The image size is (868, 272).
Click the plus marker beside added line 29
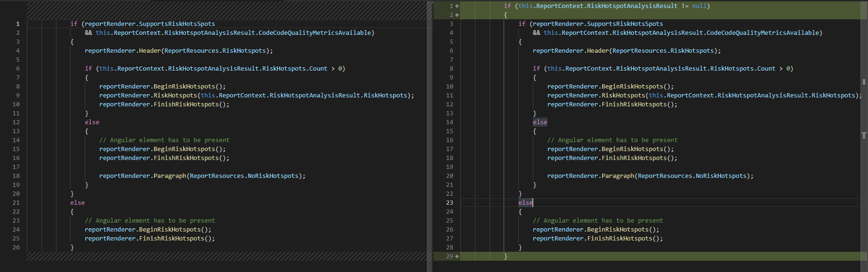coord(457,256)
